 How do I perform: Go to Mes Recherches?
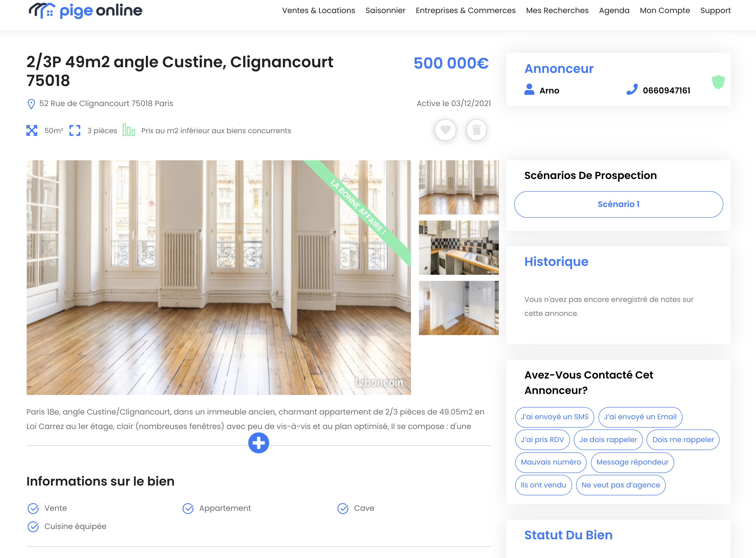(557, 11)
